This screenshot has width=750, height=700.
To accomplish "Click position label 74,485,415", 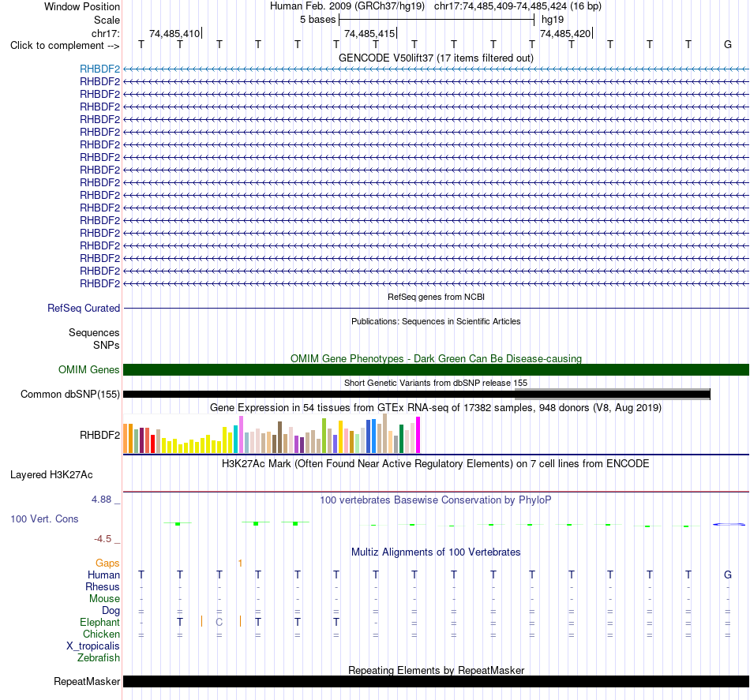I will point(369,33).
